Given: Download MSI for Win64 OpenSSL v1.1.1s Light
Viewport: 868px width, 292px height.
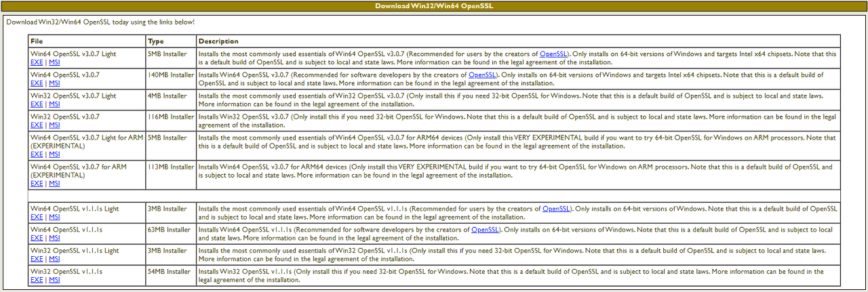Looking at the screenshot, I should pyautogui.click(x=54, y=217).
